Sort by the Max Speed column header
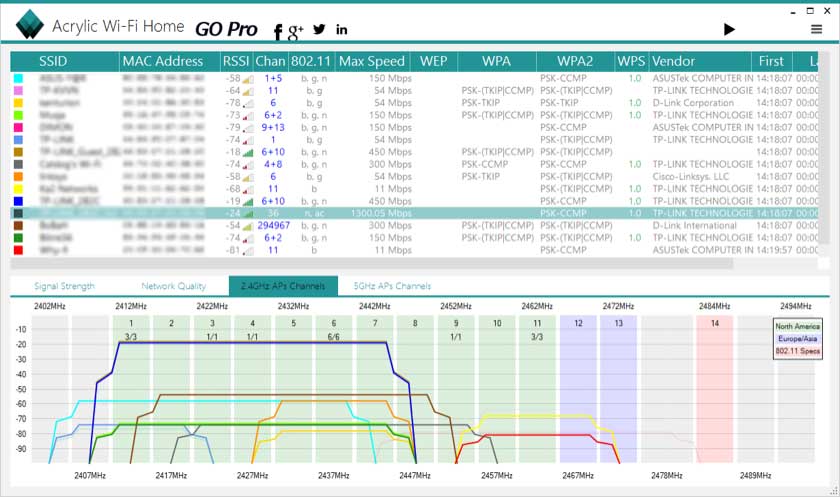 [x=371, y=61]
